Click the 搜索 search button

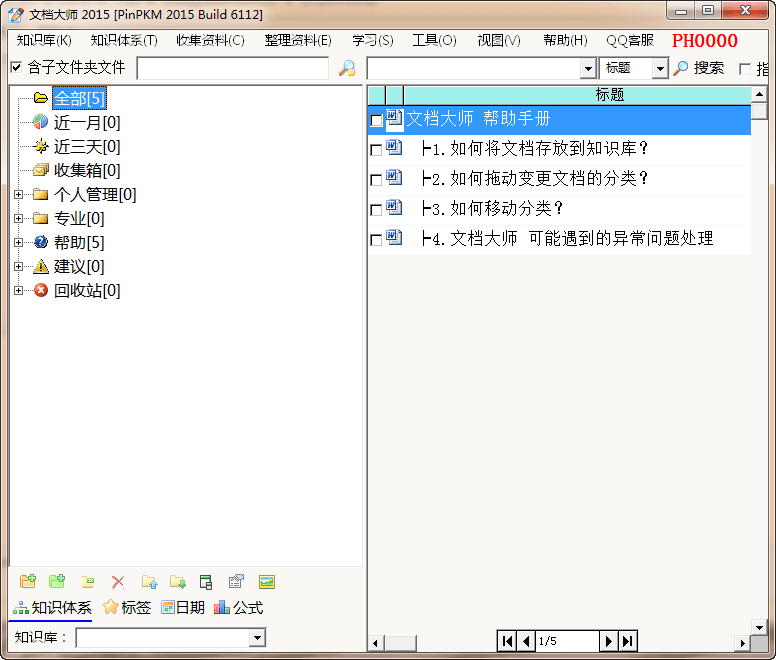pyautogui.click(x=699, y=68)
